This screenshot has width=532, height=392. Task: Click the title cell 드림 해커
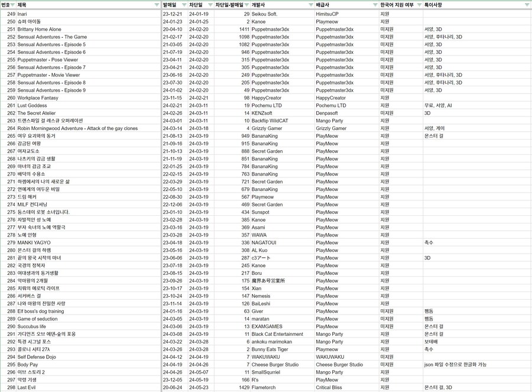pyautogui.click(x=89, y=197)
